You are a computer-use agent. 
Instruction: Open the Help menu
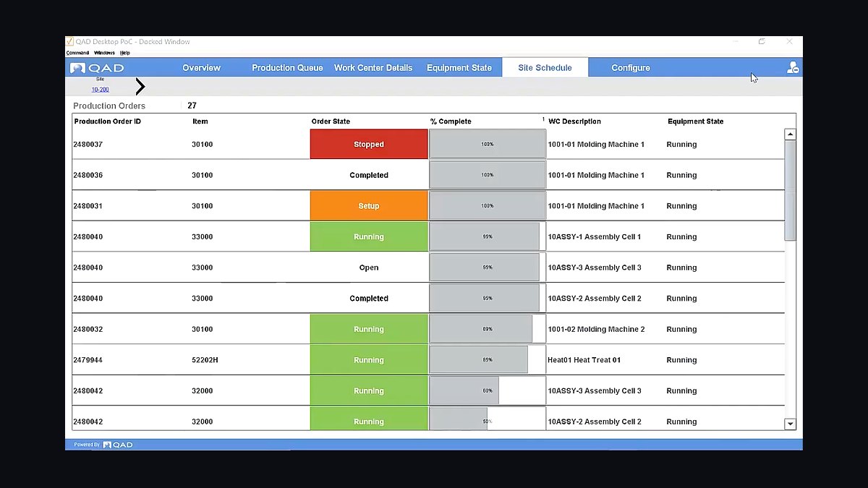coord(125,53)
